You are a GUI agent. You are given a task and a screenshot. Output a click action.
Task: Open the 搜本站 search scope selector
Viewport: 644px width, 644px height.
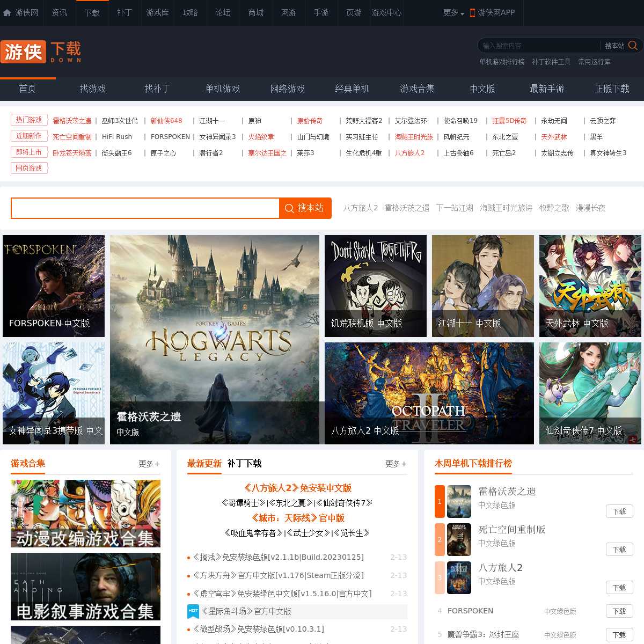pos(614,46)
